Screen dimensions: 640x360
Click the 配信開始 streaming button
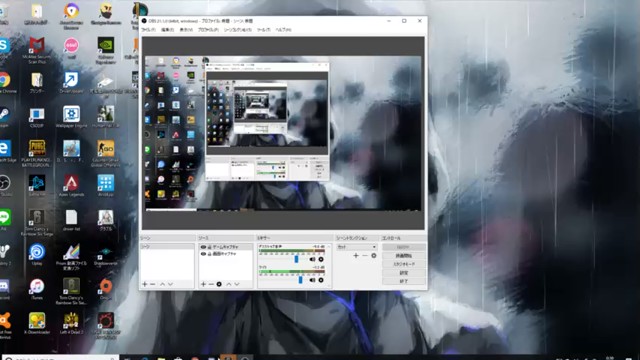point(404,247)
